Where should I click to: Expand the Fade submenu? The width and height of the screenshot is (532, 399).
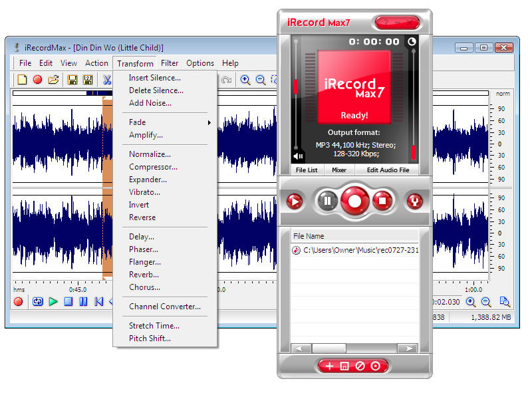(165, 122)
